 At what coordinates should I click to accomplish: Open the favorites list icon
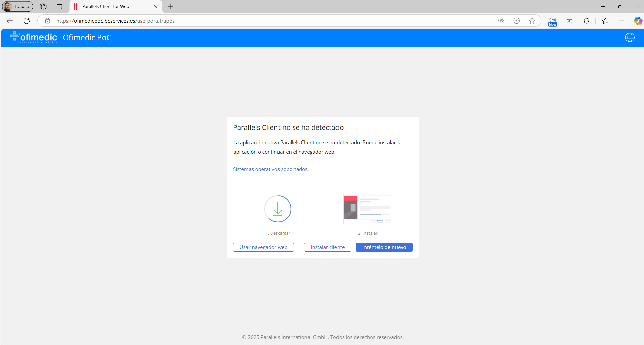[605, 21]
